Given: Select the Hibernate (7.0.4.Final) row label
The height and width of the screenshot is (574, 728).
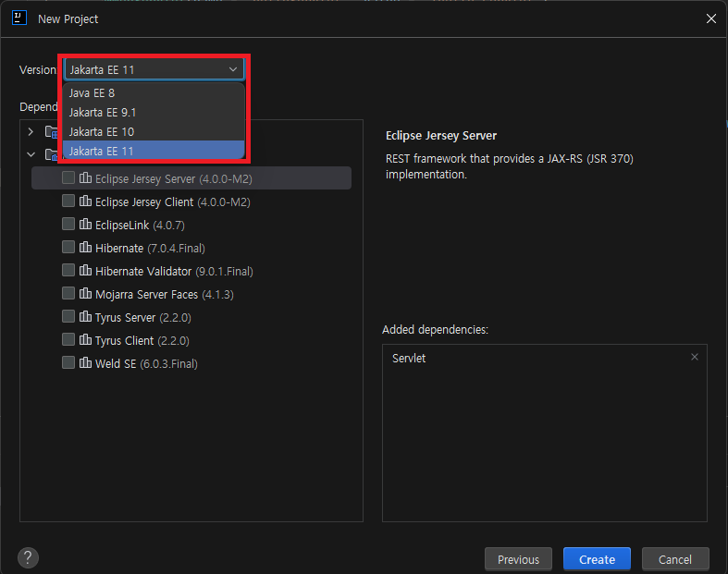Looking at the screenshot, I should (150, 249).
